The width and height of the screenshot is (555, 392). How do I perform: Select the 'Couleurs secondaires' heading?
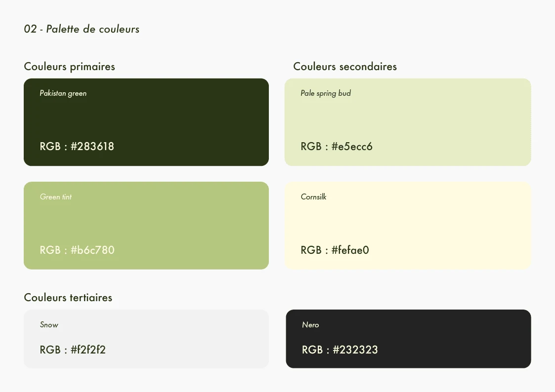pyautogui.click(x=345, y=67)
